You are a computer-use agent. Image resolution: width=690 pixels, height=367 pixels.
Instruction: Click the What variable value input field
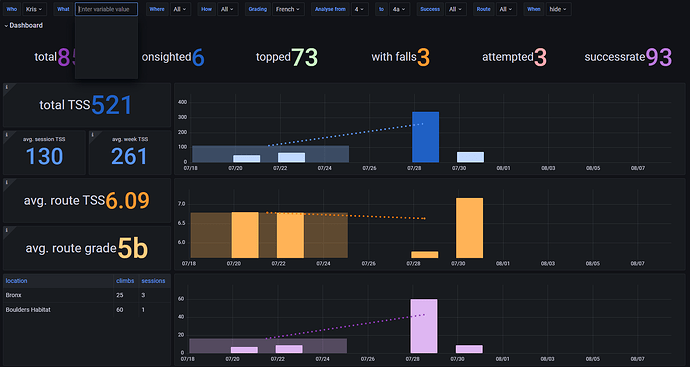(x=106, y=9)
